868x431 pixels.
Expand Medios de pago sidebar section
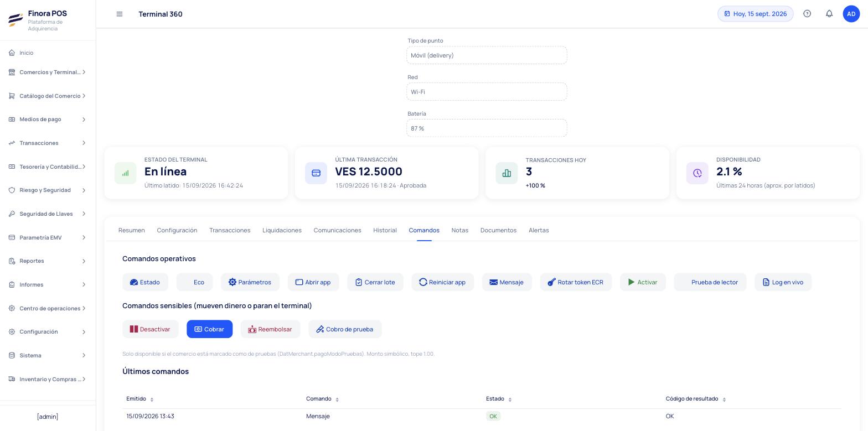pyautogui.click(x=48, y=120)
